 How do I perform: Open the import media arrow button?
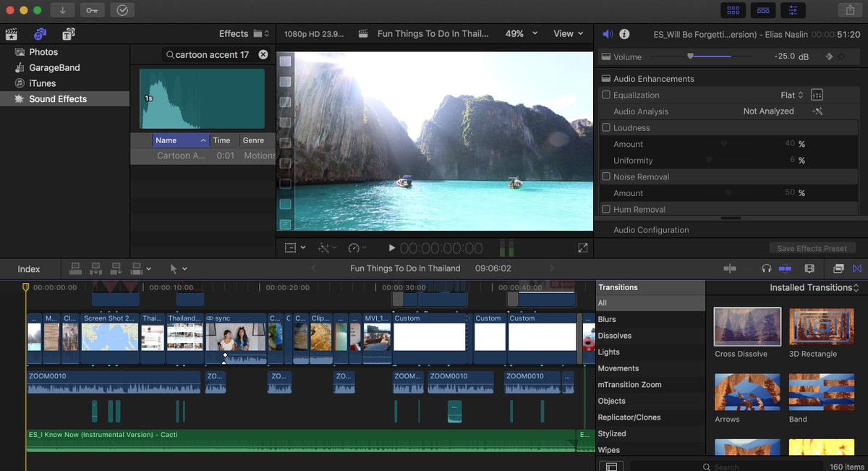[63, 10]
